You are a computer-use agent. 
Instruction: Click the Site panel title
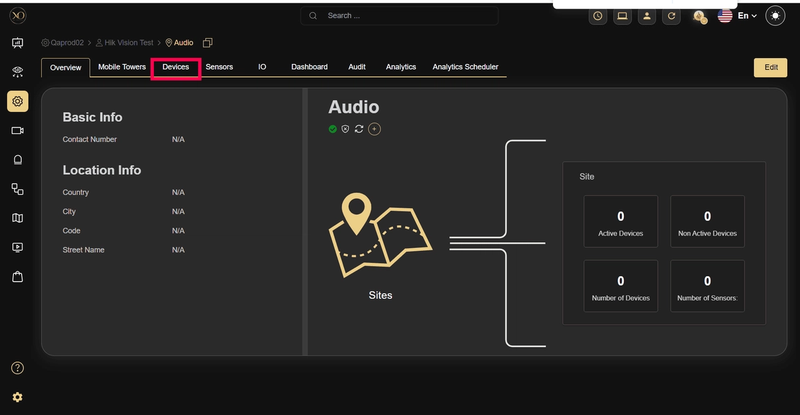587,177
